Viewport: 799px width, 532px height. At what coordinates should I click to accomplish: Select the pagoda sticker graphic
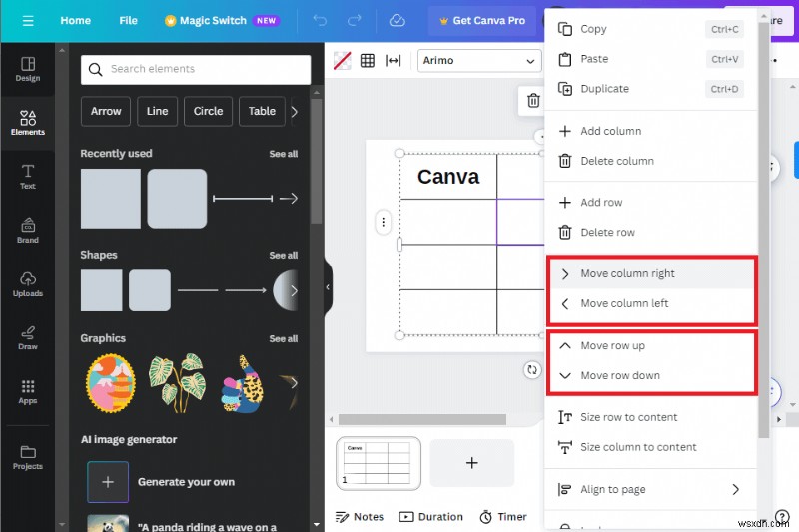coord(111,383)
